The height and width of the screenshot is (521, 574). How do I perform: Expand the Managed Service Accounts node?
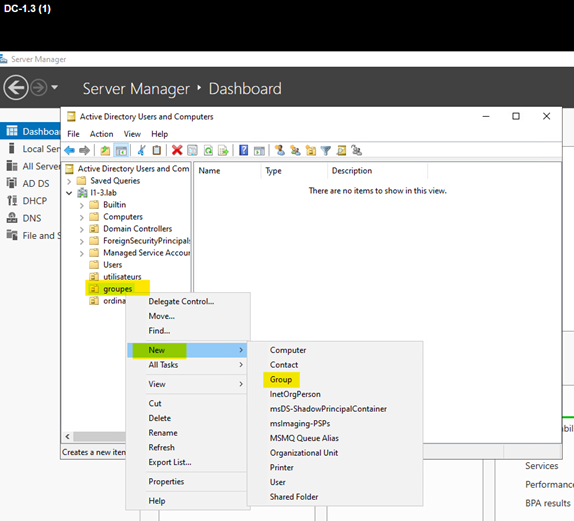82,253
